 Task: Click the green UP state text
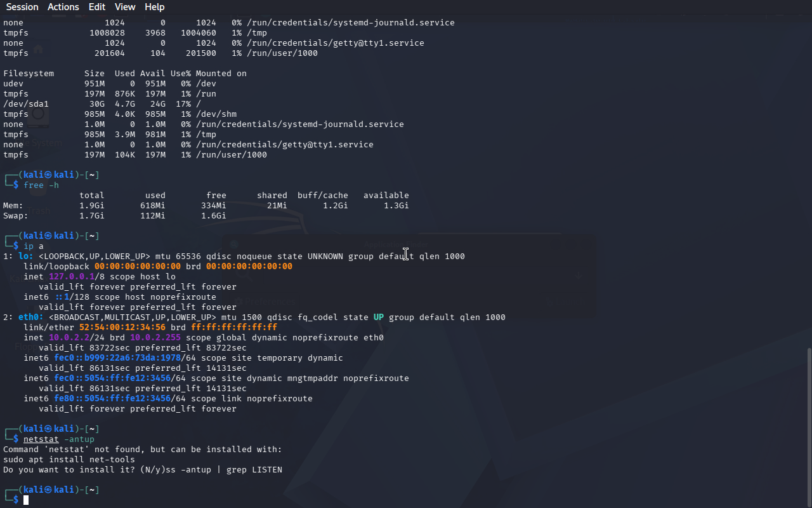click(379, 317)
